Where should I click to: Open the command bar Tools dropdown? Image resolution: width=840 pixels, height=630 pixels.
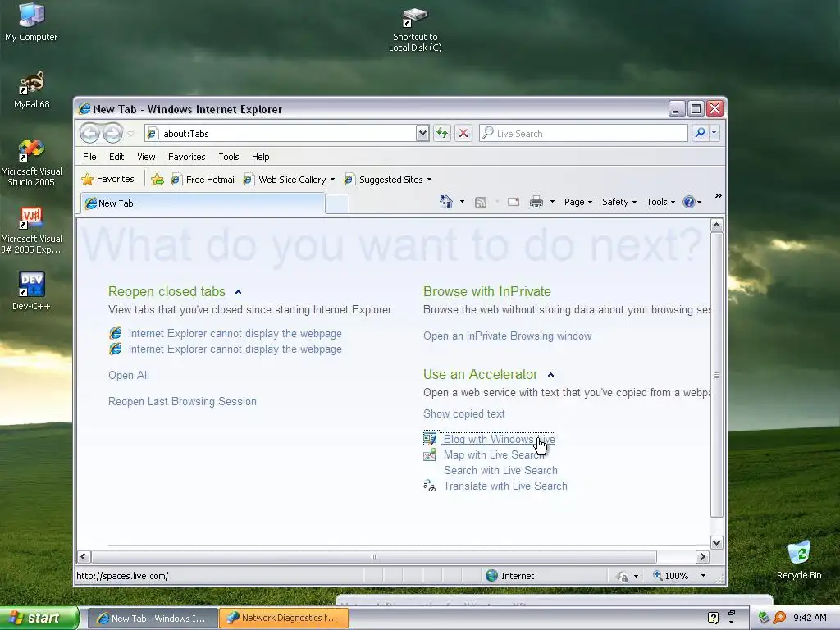pos(660,202)
